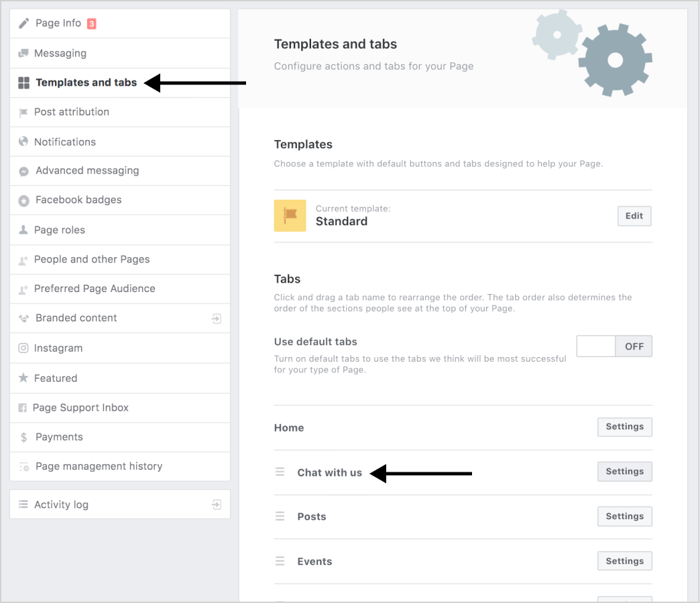This screenshot has height=603, width=700.
Task: Select Templates and tabs in sidebar
Action: point(86,83)
